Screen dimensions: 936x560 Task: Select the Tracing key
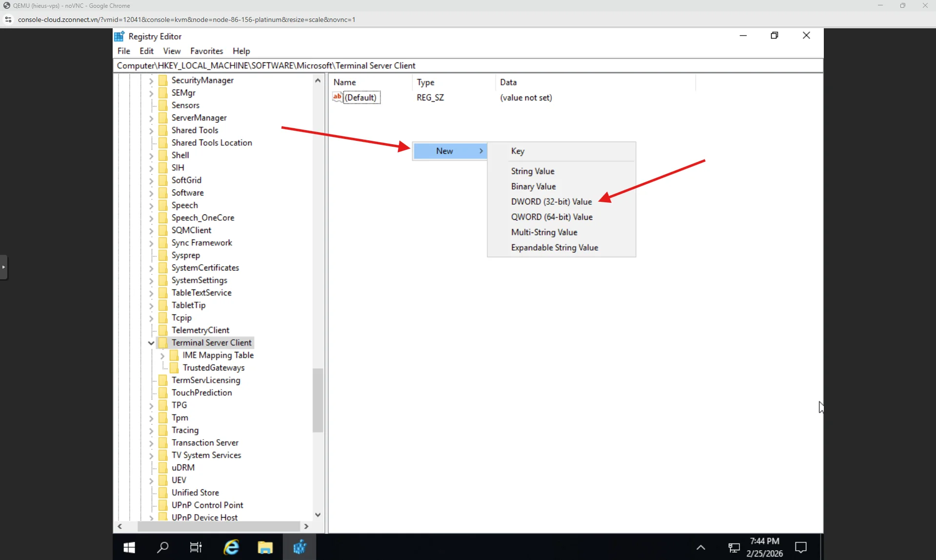pos(185,430)
